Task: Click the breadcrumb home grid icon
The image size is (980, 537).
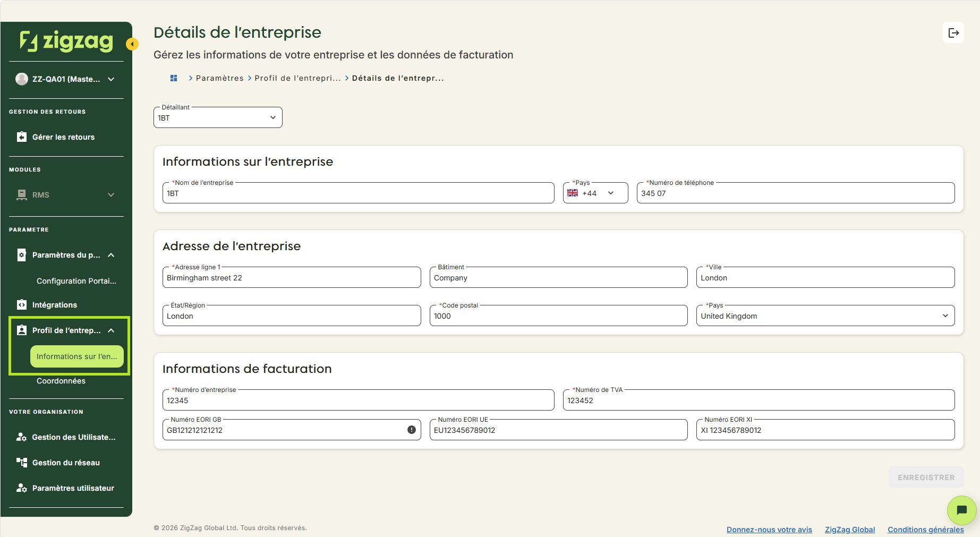Action: pos(174,78)
